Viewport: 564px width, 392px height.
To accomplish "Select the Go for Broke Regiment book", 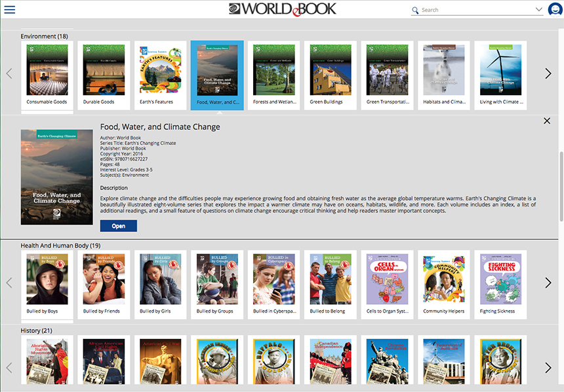I will click(x=500, y=361).
